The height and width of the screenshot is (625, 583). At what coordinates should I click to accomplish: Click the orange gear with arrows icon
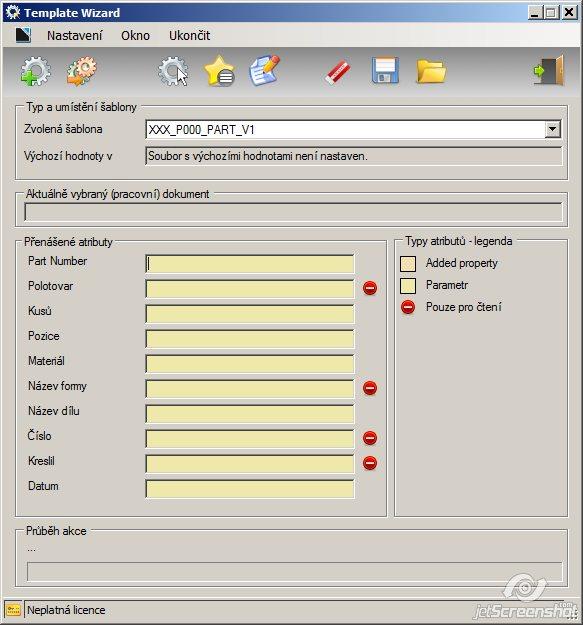(x=82, y=71)
